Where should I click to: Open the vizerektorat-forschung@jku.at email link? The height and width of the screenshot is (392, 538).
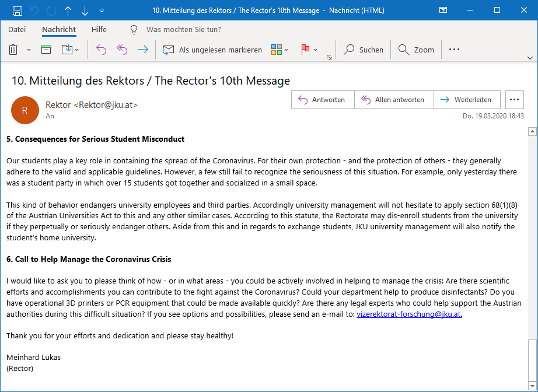(x=409, y=314)
